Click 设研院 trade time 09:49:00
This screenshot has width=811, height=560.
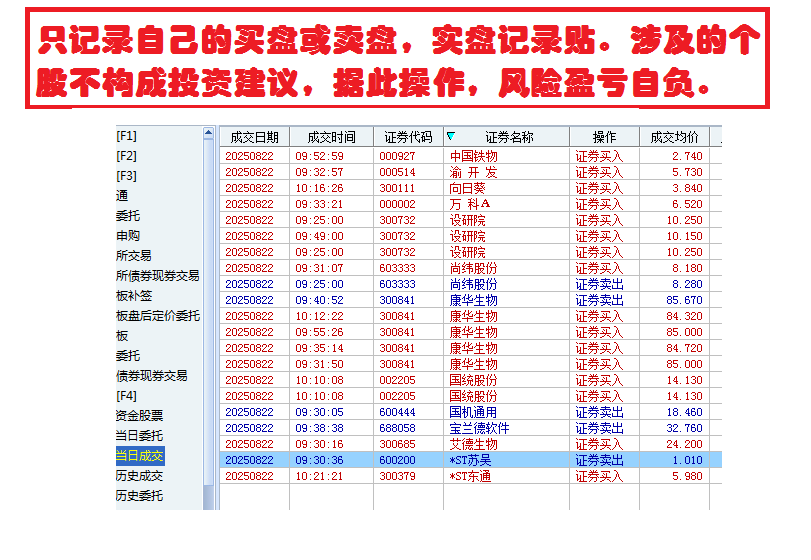[320, 236]
